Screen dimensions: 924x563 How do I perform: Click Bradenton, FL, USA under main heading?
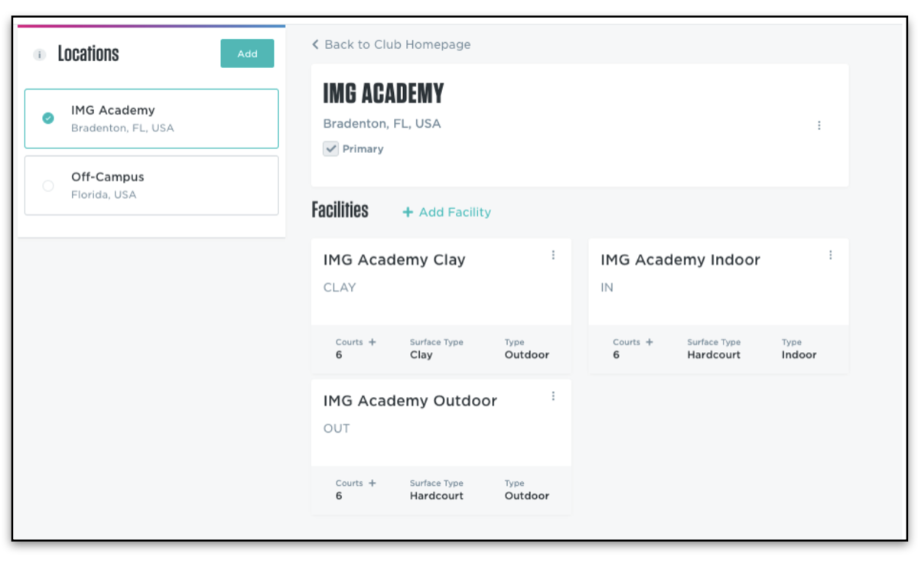click(x=382, y=124)
